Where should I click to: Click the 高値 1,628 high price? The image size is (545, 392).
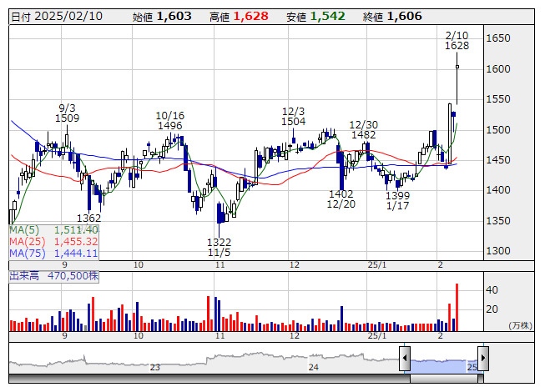point(239,17)
